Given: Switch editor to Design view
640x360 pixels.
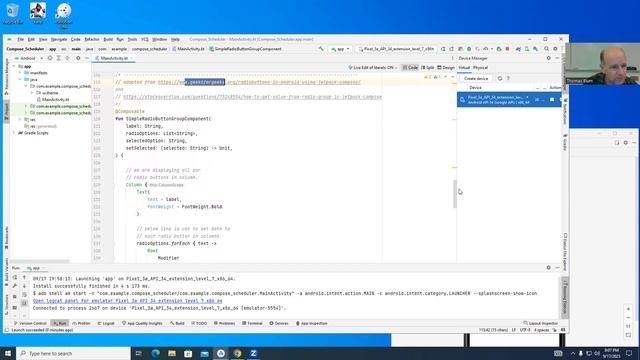Looking at the screenshot, I should tap(446, 68).
